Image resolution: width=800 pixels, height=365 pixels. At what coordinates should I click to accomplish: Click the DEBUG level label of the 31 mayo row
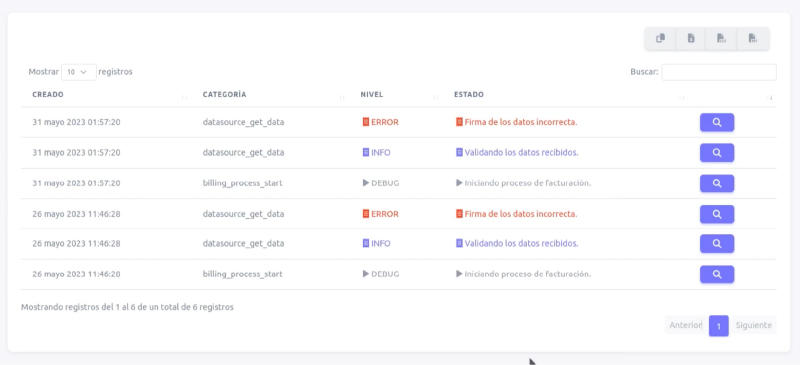[x=381, y=183]
